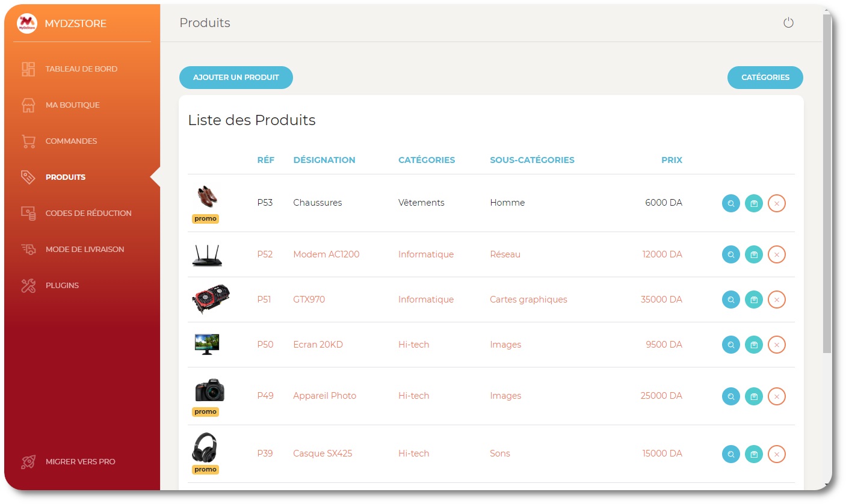Click the Plugins wrench icon

[x=28, y=285]
